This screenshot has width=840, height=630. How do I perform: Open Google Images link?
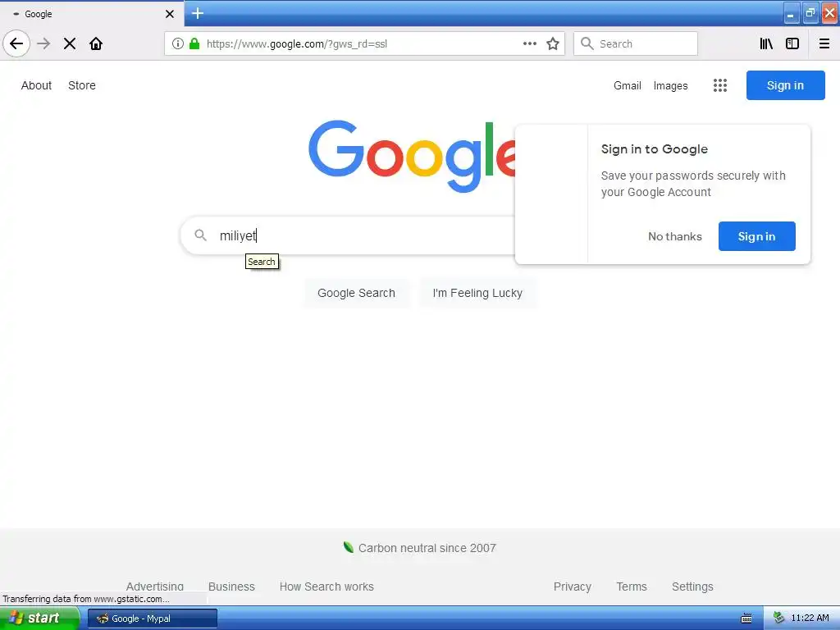670,85
